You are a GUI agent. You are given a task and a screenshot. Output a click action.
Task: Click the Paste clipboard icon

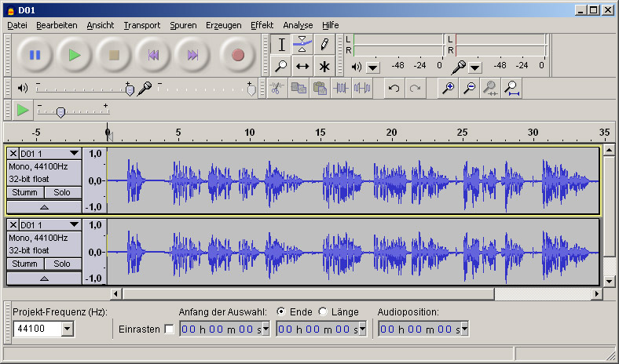click(320, 88)
